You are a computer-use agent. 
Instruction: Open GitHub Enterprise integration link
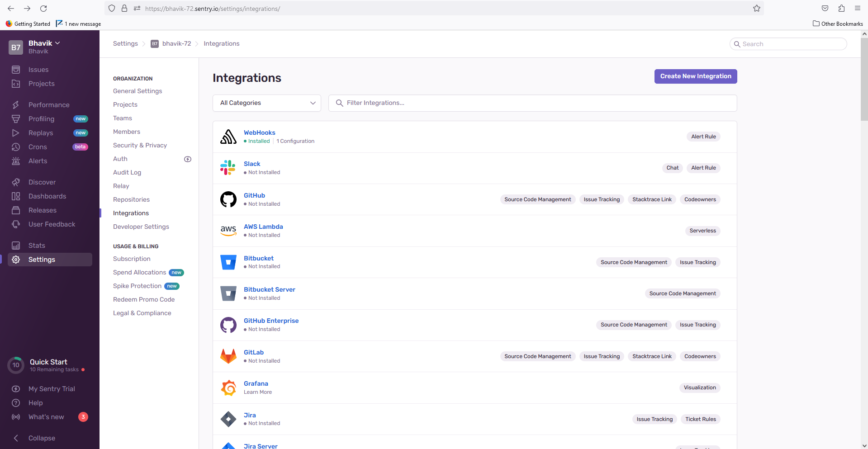[271, 321]
